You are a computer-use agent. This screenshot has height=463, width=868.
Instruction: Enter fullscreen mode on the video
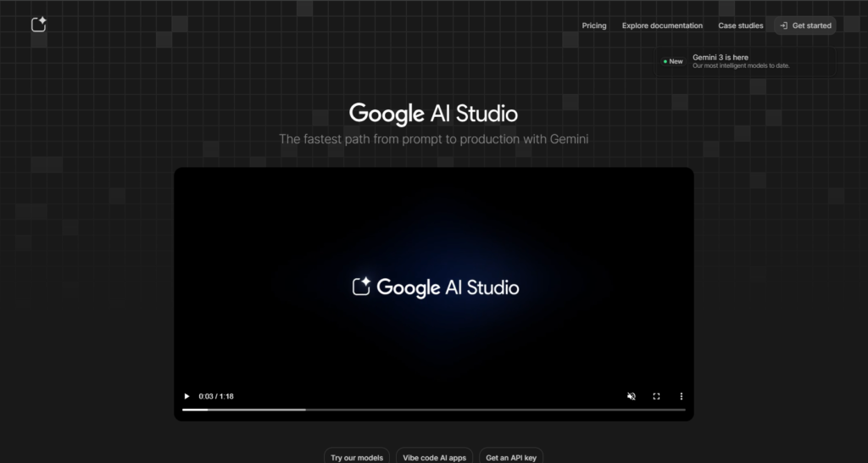[656, 396]
